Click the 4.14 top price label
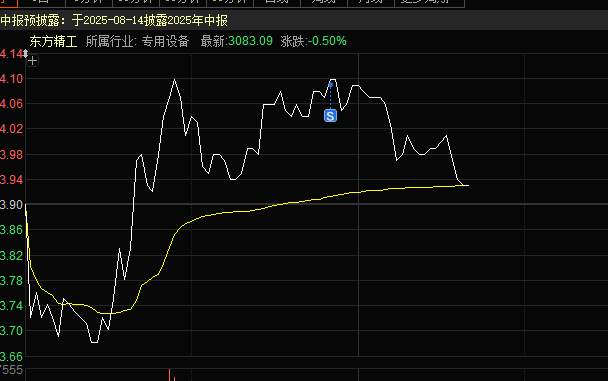608x381 pixels. [x=12, y=53]
